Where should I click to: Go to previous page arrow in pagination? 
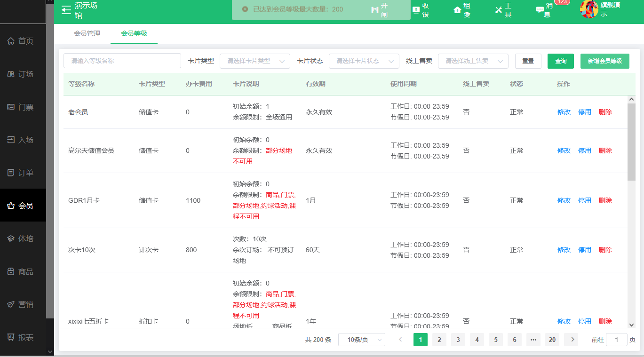coord(400,340)
